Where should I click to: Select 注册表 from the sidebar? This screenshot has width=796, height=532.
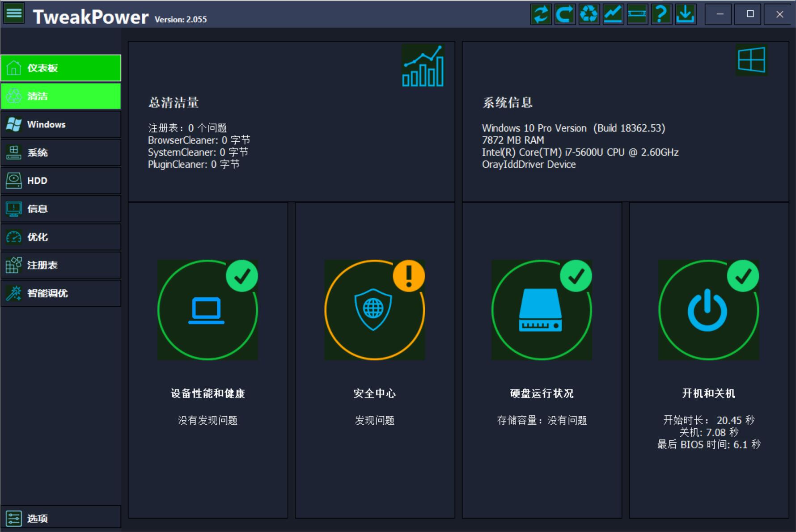pyautogui.click(x=61, y=265)
